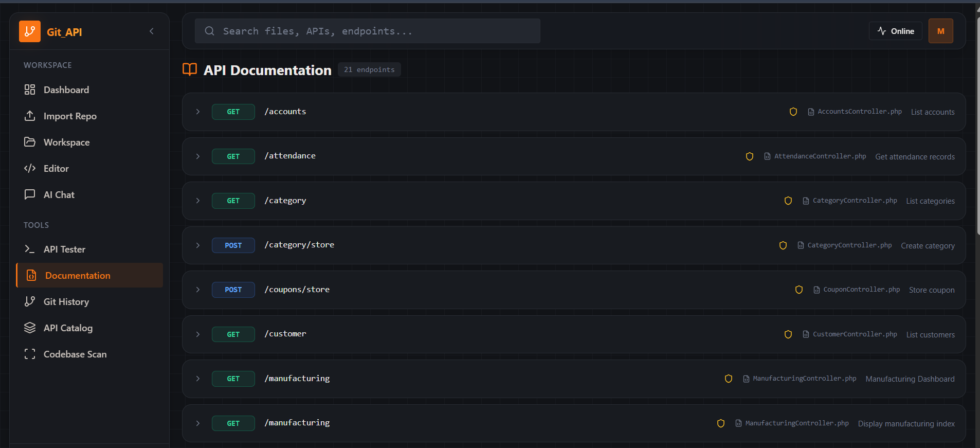Click the shield icon on /accounts row
Screen dimensions: 980x448
793,112
